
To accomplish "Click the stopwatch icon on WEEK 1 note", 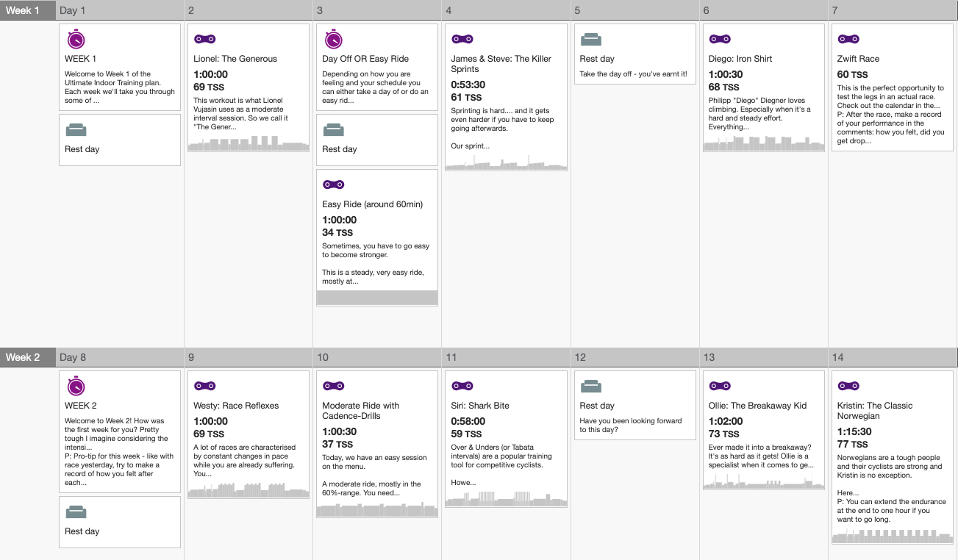I will click(x=76, y=40).
